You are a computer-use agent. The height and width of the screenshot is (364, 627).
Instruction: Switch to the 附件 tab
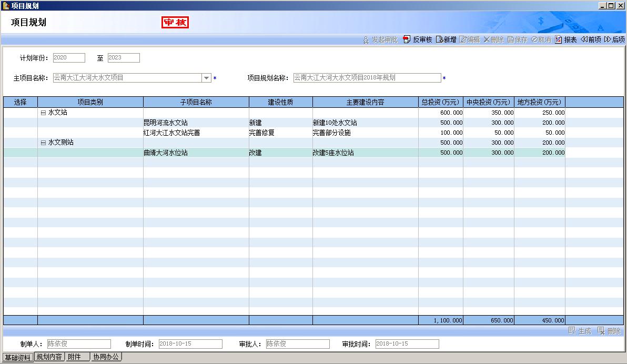click(75, 357)
